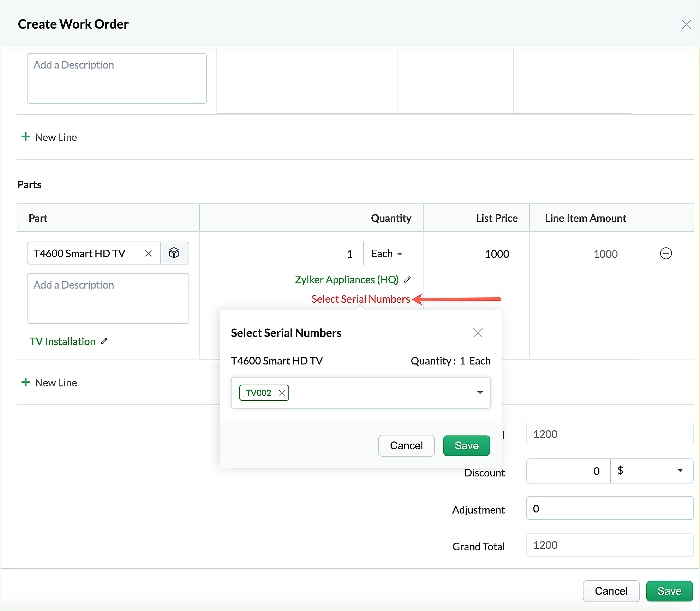700x611 pixels.
Task: Edit Zylker Appliances (HQ) with pencil icon
Action: (407, 279)
